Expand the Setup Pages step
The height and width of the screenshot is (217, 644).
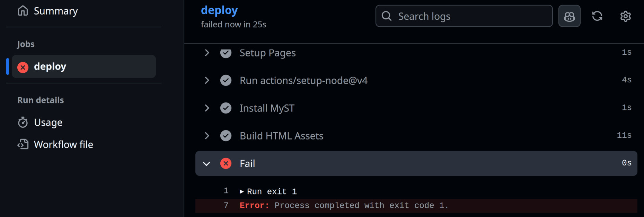pos(207,53)
